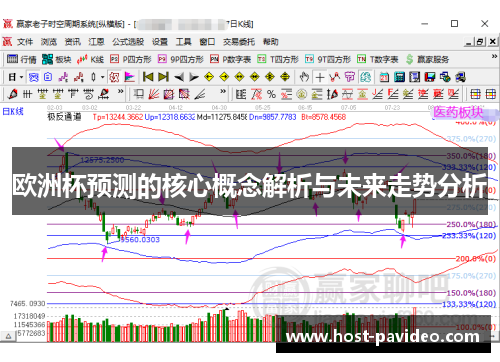Step chart left with the black left arrow
Screen dimensions: 500x362
(179, 77)
